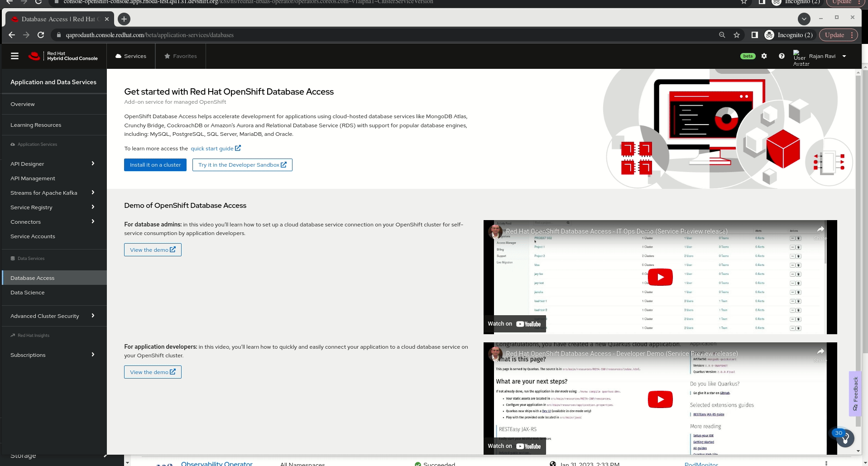Go forward in the browser

[26, 35]
